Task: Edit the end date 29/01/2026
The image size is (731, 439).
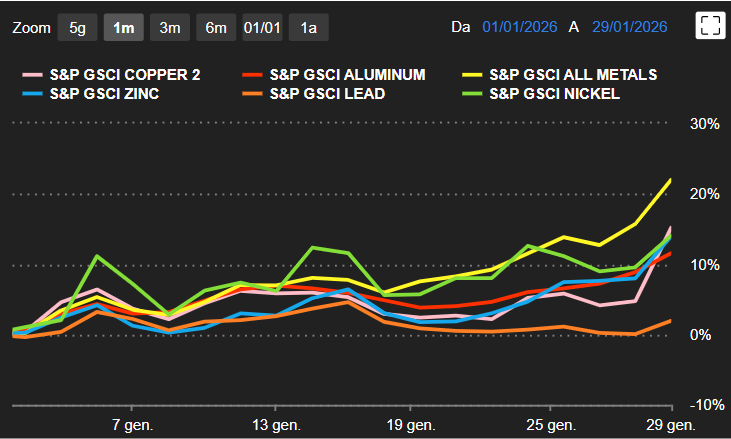Action: click(x=628, y=27)
